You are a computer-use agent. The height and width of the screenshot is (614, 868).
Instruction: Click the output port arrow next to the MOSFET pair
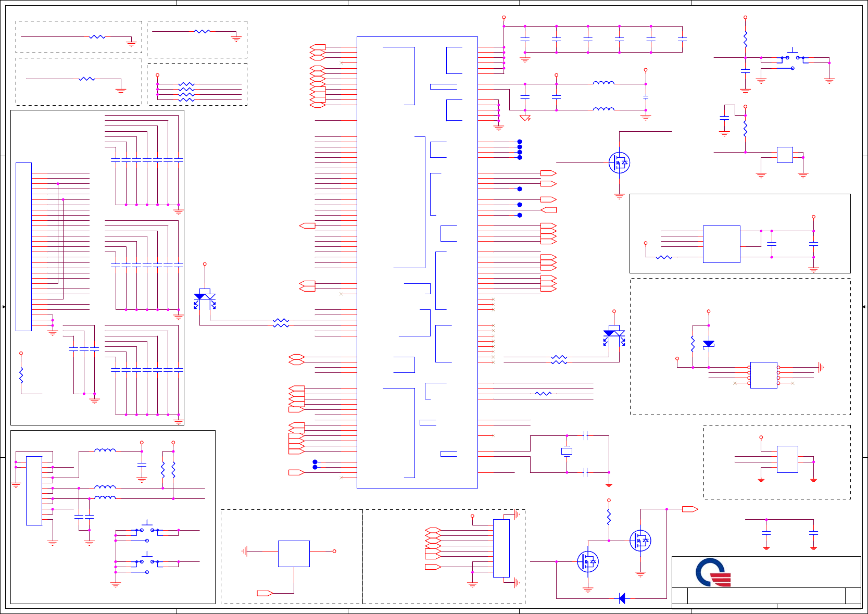click(x=690, y=509)
